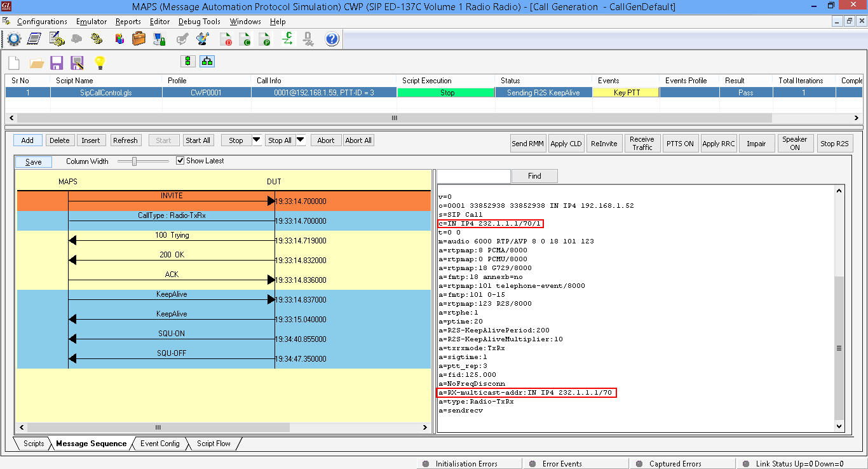Click the blue notepad document toolbar icon
868x469 pixels.
[x=34, y=39]
